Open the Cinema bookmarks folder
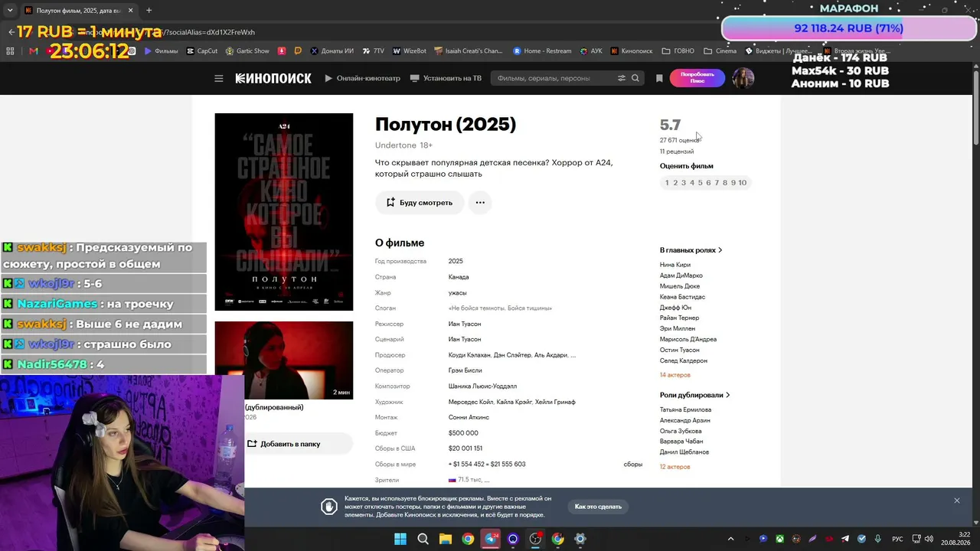Screen dimensions: 980x551 [x=720, y=51]
